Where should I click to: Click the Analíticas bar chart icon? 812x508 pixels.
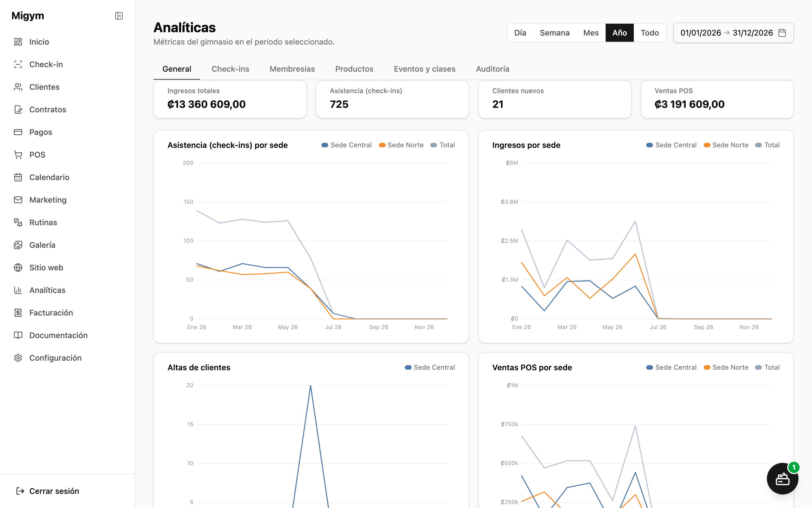[x=18, y=290]
